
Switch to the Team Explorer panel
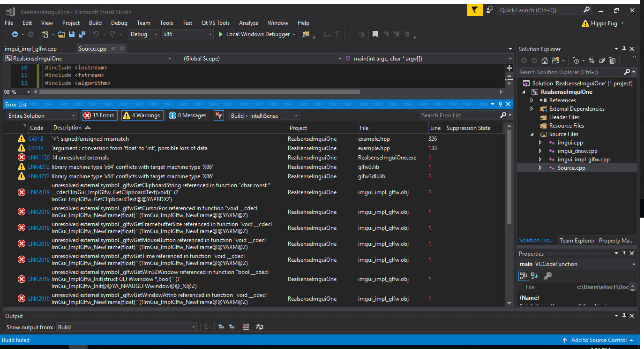tap(576, 240)
